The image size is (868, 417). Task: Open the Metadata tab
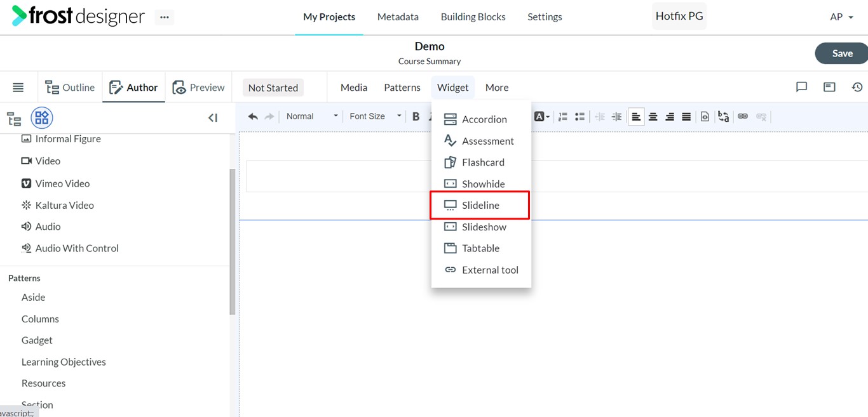pyautogui.click(x=398, y=17)
